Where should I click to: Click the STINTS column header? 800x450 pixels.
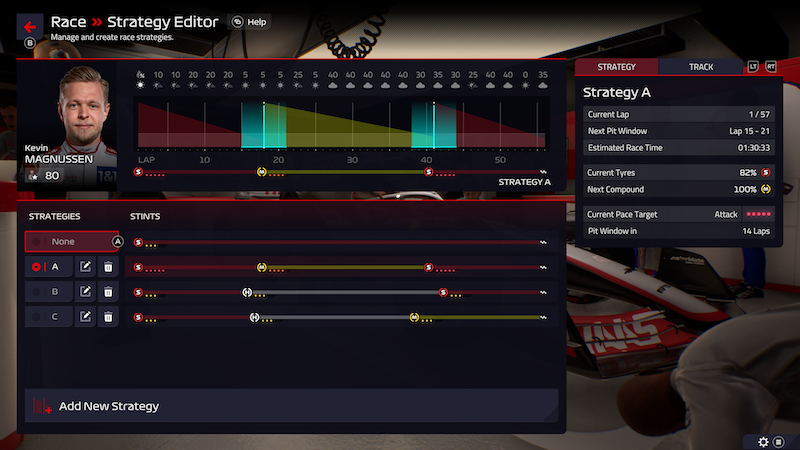click(x=145, y=216)
